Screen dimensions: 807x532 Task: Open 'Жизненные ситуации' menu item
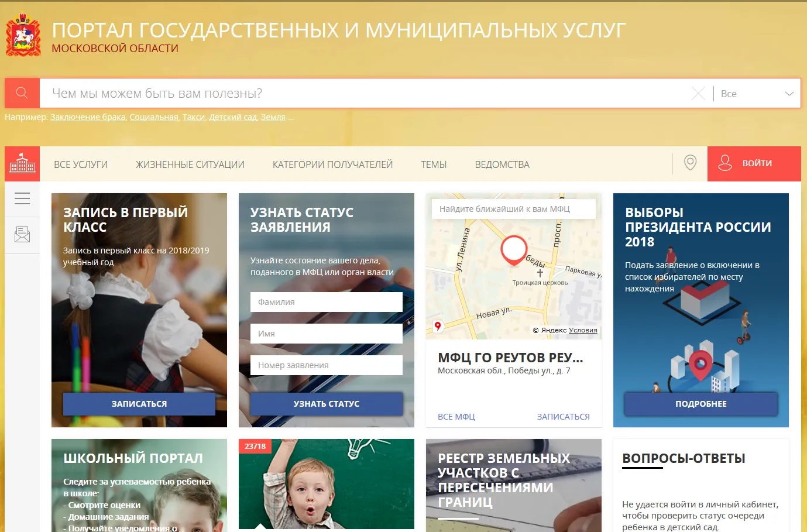tap(190, 164)
